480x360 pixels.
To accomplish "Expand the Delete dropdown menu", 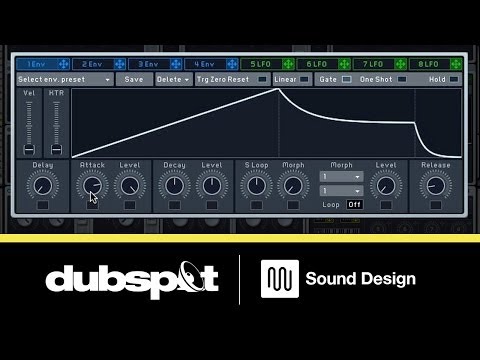I will [x=174, y=79].
